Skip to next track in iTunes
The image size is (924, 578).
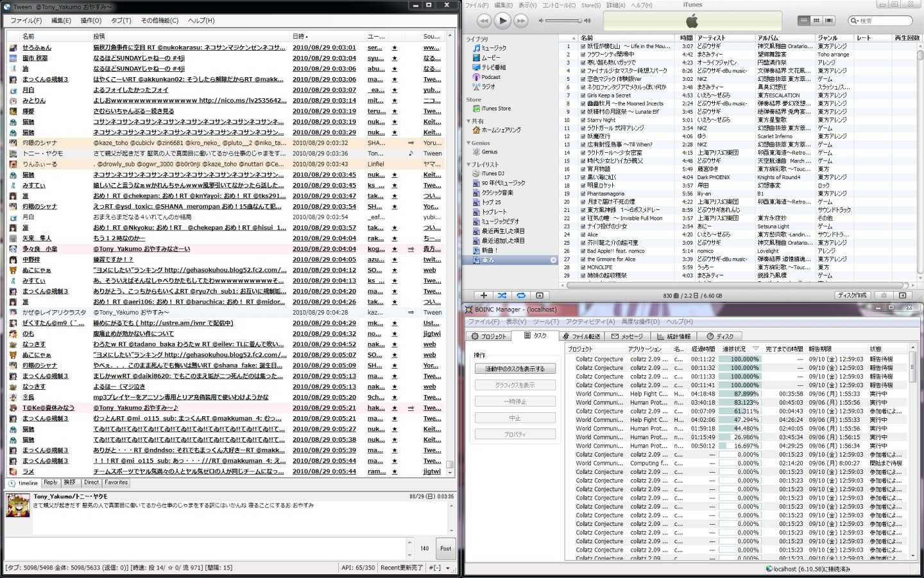tap(521, 21)
